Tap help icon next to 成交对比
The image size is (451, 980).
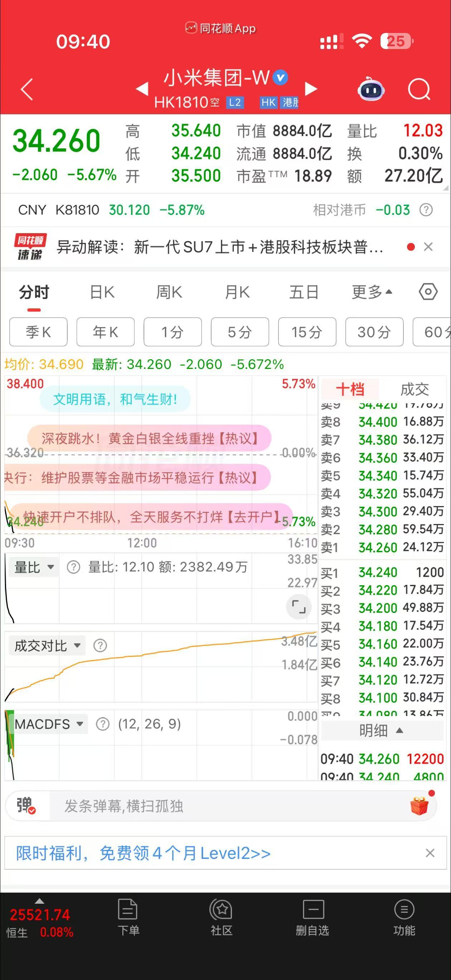pos(100,645)
